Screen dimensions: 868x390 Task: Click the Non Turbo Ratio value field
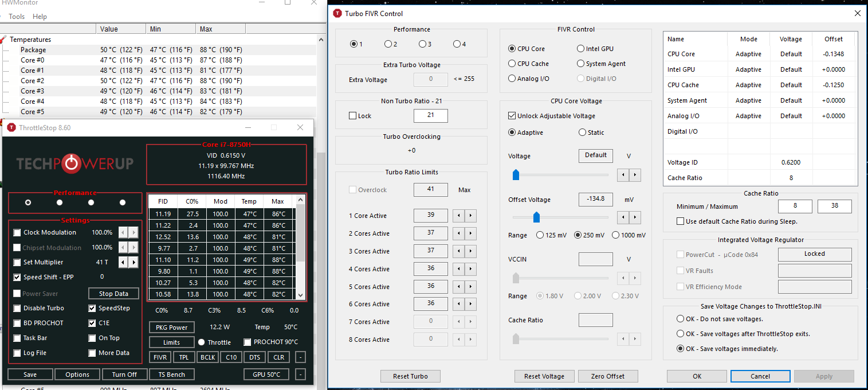430,115
